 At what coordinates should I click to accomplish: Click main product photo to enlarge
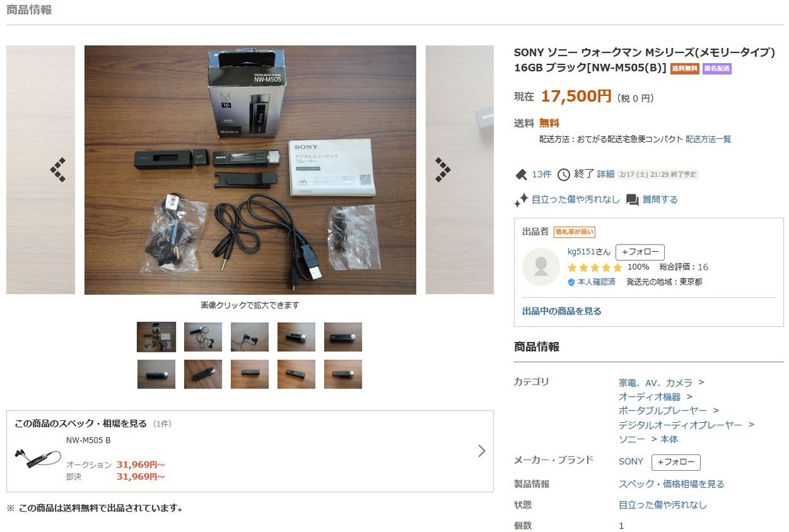click(250, 170)
